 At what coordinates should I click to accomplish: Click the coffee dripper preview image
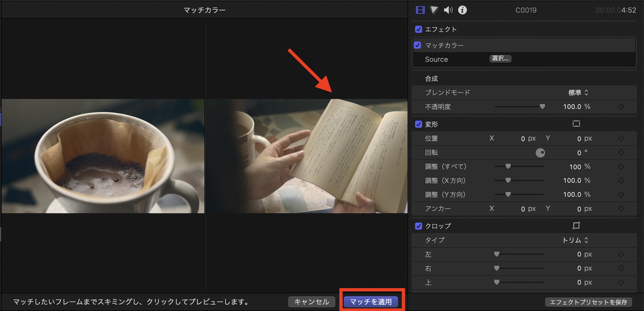[x=103, y=156]
